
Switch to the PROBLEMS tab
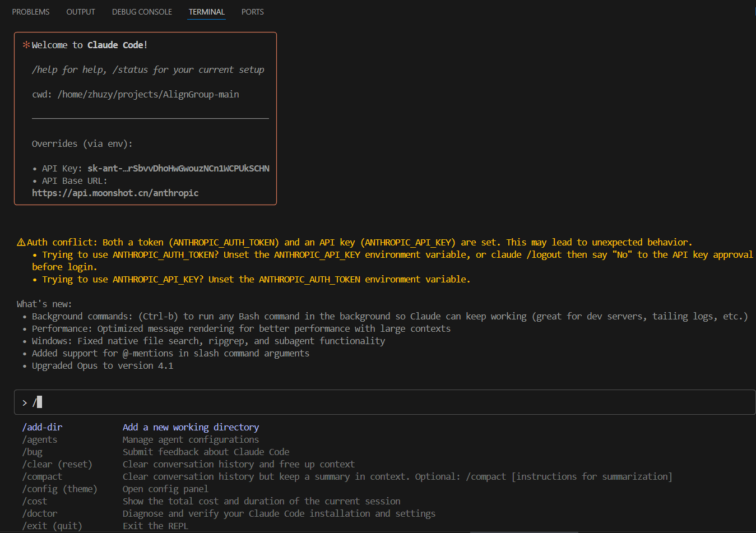point(31,11)
